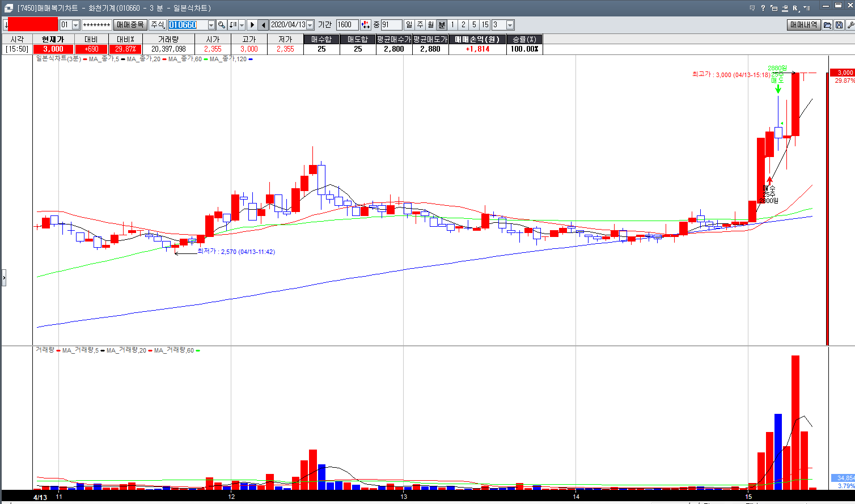
Task: Click the 최고가 3,000 label on chart
Action: (x=731, y=75)
